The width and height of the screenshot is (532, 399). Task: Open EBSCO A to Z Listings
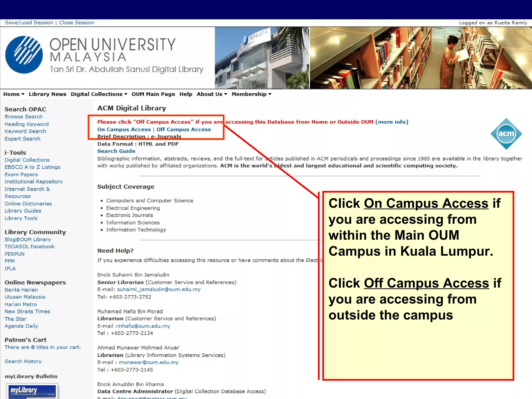pos(32,167)
